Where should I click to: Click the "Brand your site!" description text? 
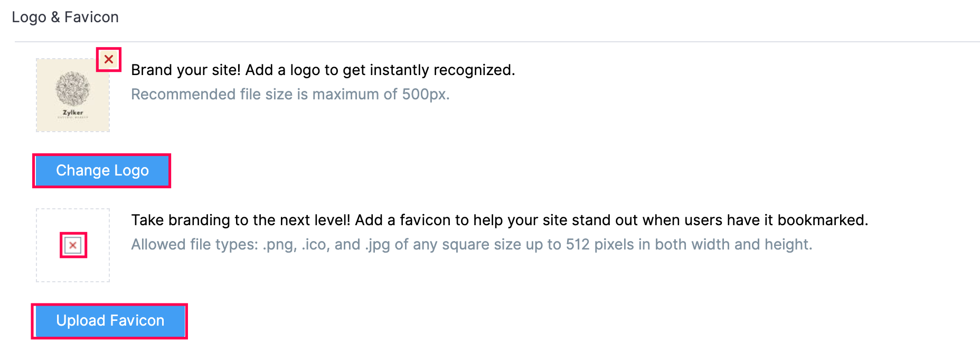click(x=322, y=70)
